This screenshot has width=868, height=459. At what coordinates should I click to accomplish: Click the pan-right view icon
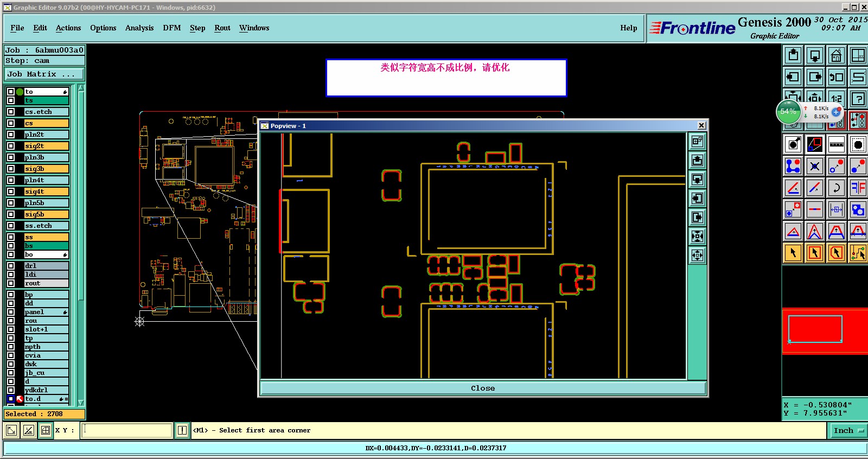click(815, 77)
